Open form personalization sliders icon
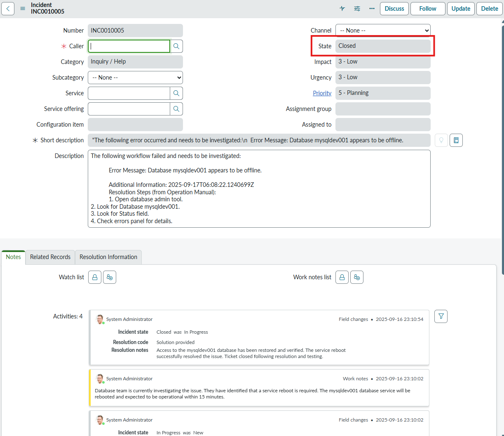This screenshot has height=436, width=504. (x=357, y=8)
